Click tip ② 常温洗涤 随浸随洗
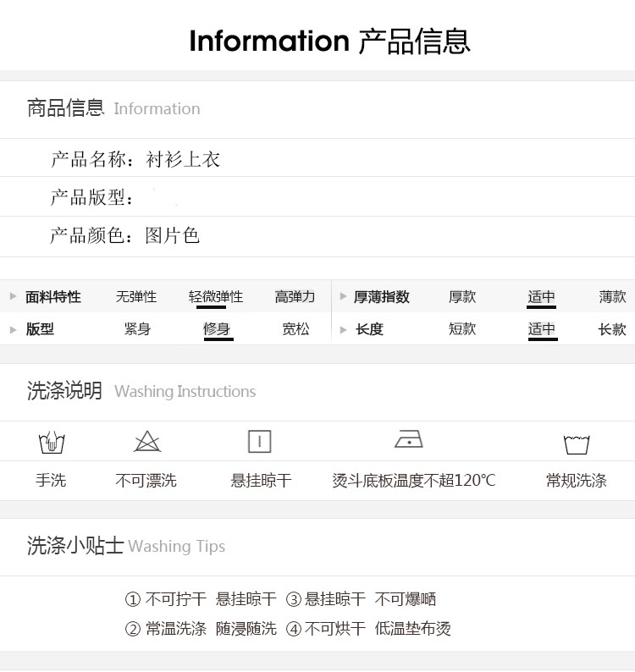 point(201,629)
